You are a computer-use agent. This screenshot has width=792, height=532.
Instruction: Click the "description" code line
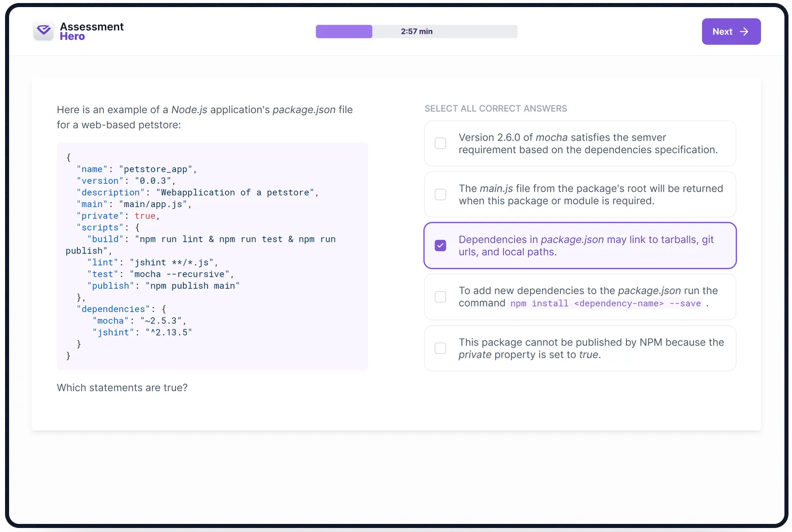pos(197,192)
